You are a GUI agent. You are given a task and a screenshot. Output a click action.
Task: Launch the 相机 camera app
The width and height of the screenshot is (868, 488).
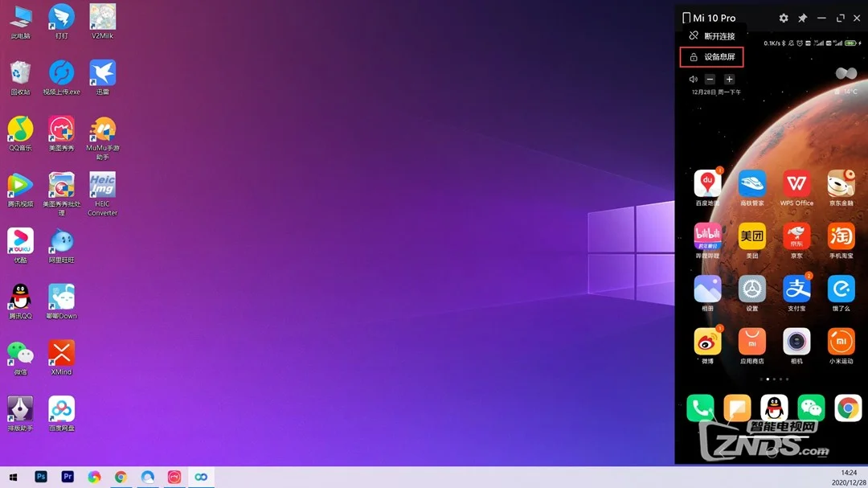[796, 342]
